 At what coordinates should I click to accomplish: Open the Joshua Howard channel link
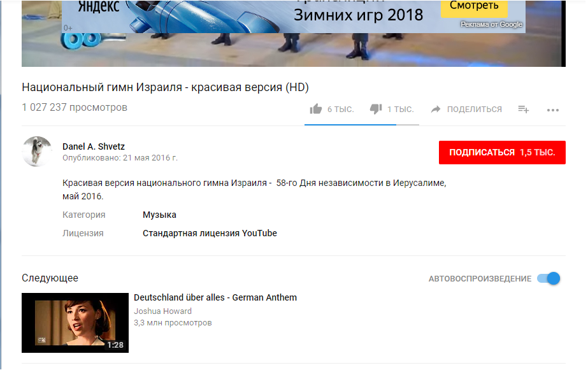[x=162, y=311]
